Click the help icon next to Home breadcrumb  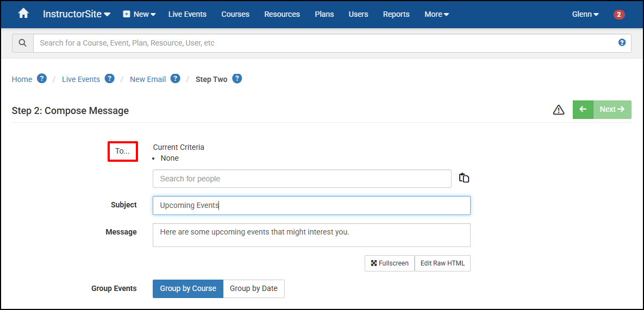tap(42, 78)
